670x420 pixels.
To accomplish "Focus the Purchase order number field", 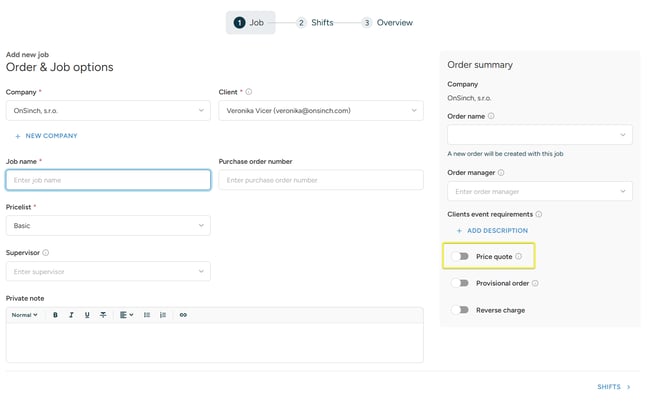I will [321, 180].
